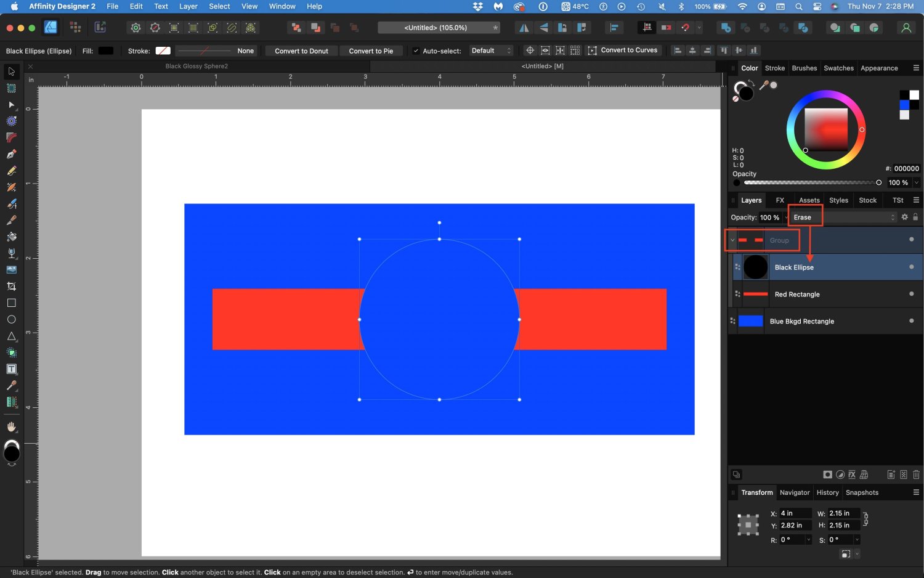
Task: Open the Auto-select Default dropdown
Action: point(491,51)
